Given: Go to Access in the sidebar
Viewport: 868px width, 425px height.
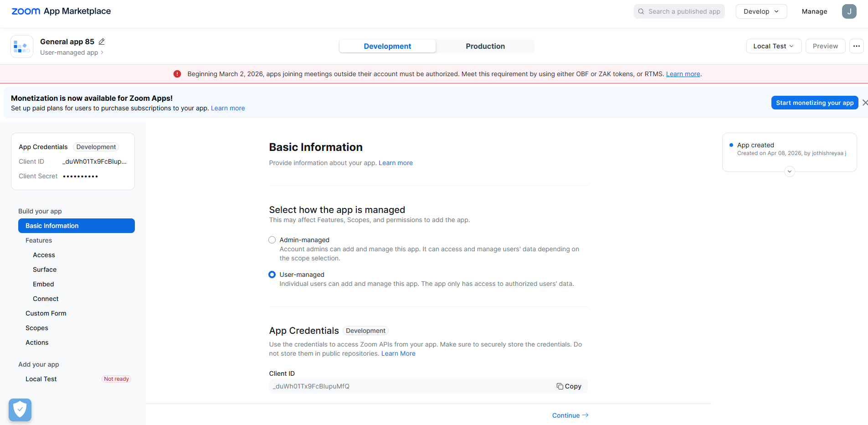Looking at the screenshot, I should coord(44,255).
